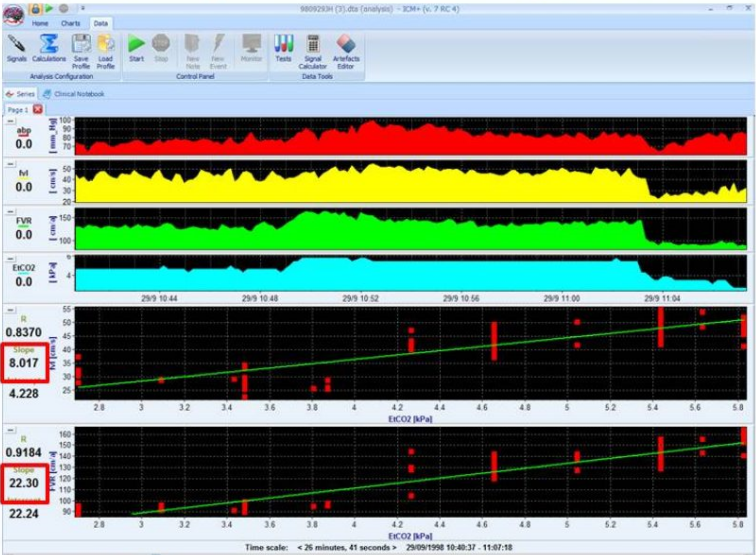756x555 pixels.
Task: Switch to the Charts ribbon tab
Action: point(71,24)
